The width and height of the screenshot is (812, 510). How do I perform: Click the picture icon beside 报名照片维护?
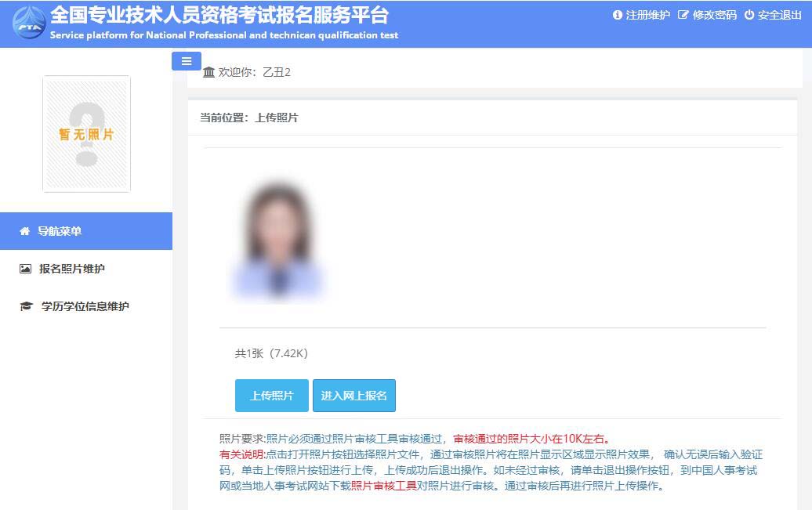(x=25, y=269)
